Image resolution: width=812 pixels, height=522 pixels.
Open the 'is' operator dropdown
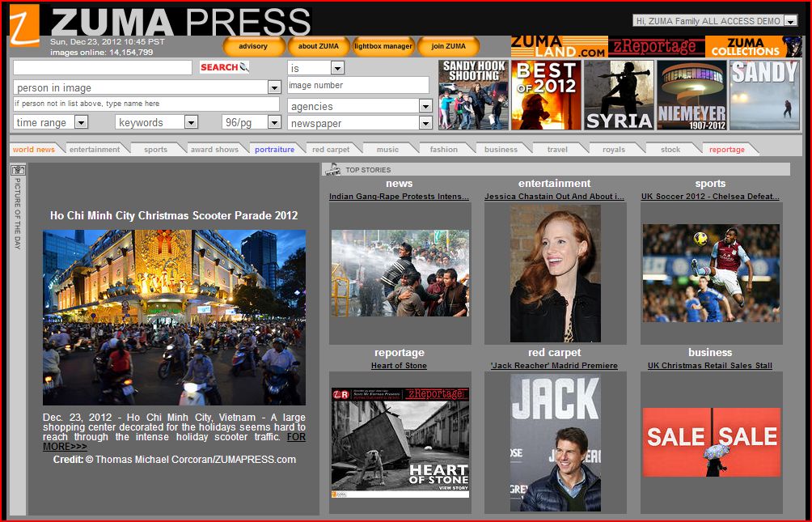337,68
